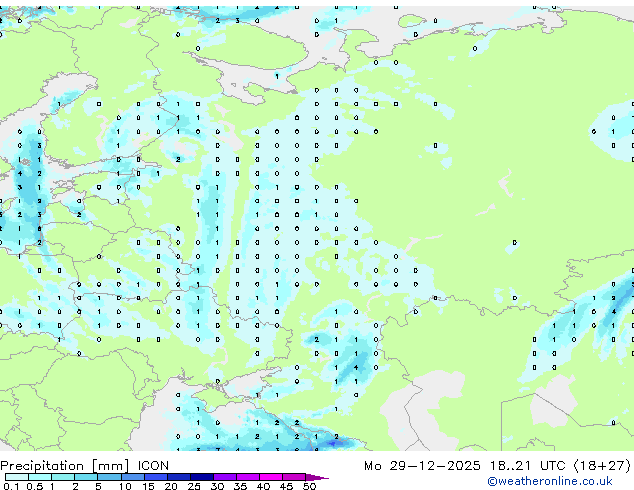Click the 30–35 mm violet legend swatch
Image resolution: width=634 pixels, height=490 pixels.
[224, 477]
